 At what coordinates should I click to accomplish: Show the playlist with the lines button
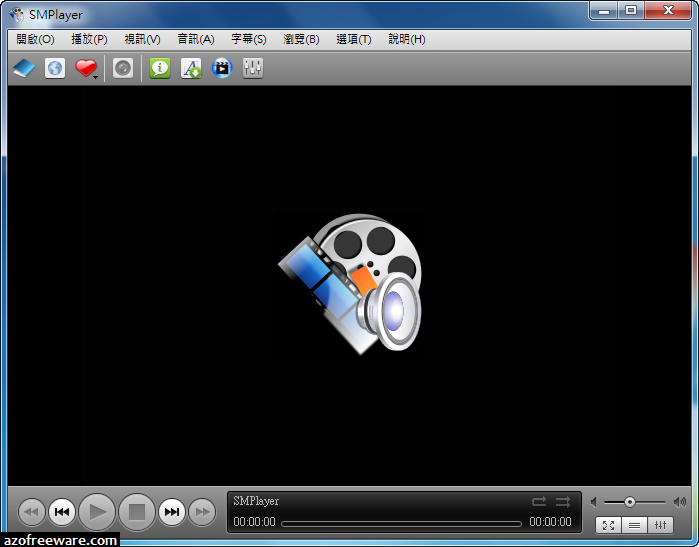click(x=634, y=525)
